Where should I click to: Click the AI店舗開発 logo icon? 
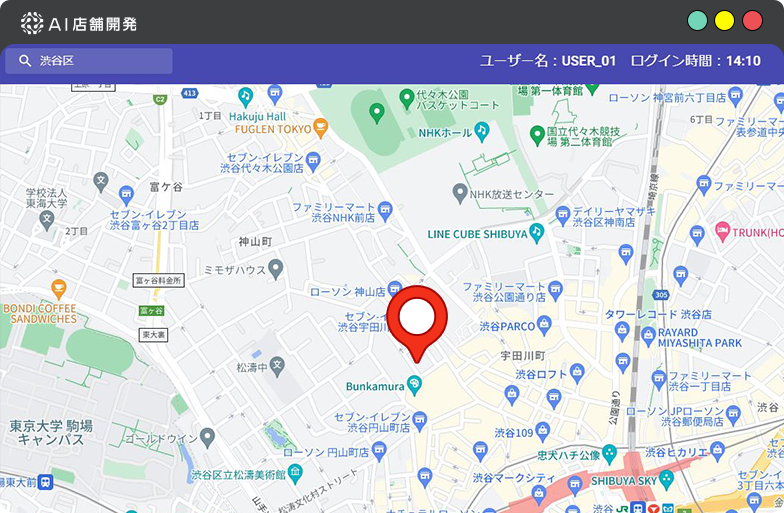(x=32, y=24)
